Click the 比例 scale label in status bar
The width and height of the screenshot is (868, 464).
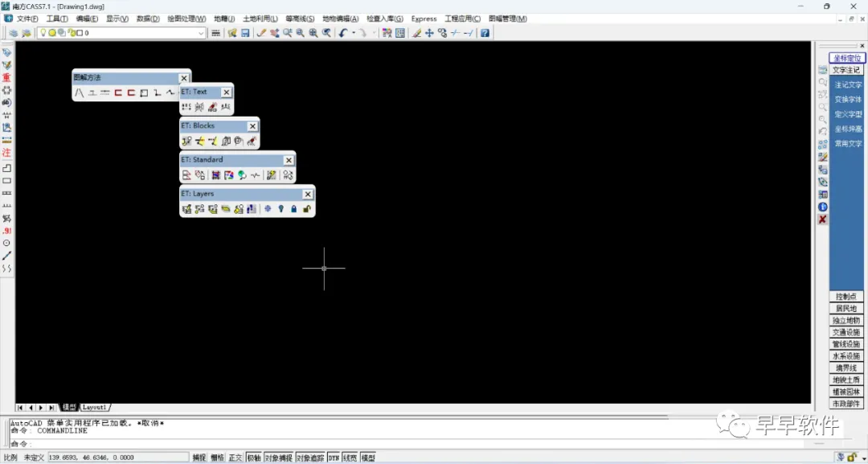[x=10, y=458]
